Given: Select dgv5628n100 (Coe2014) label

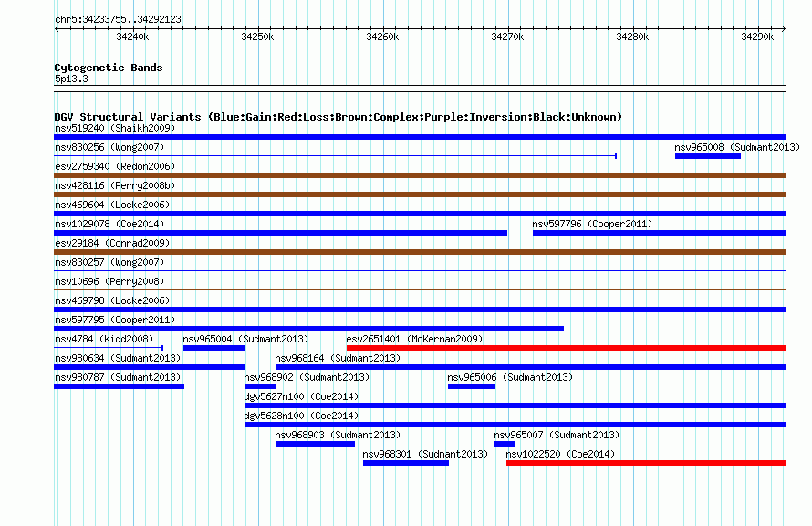Looking at the screenshot, I should pos(301,416).
